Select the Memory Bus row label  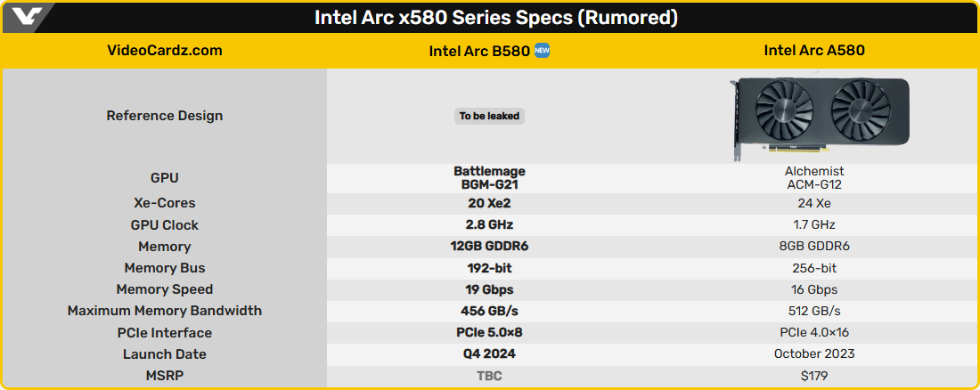[165, 268]
